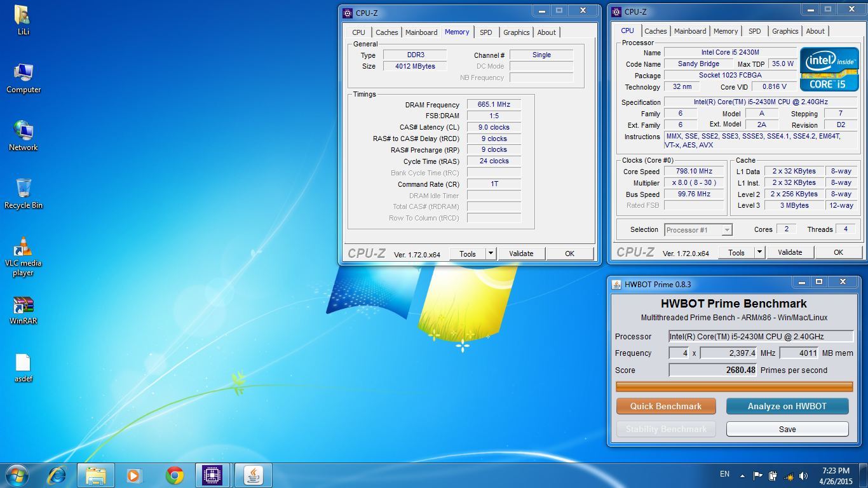This screenshot has width=868, height=488.
Task: Click the HWBOT core count field showing 4
Action: (679, 353)
